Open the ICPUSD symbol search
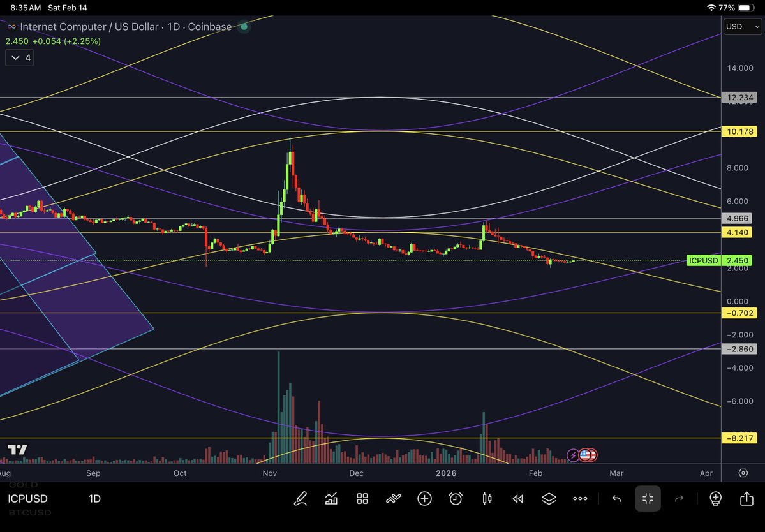The height and width of the screenshot is (532, 765). click(x=28, y=498)
